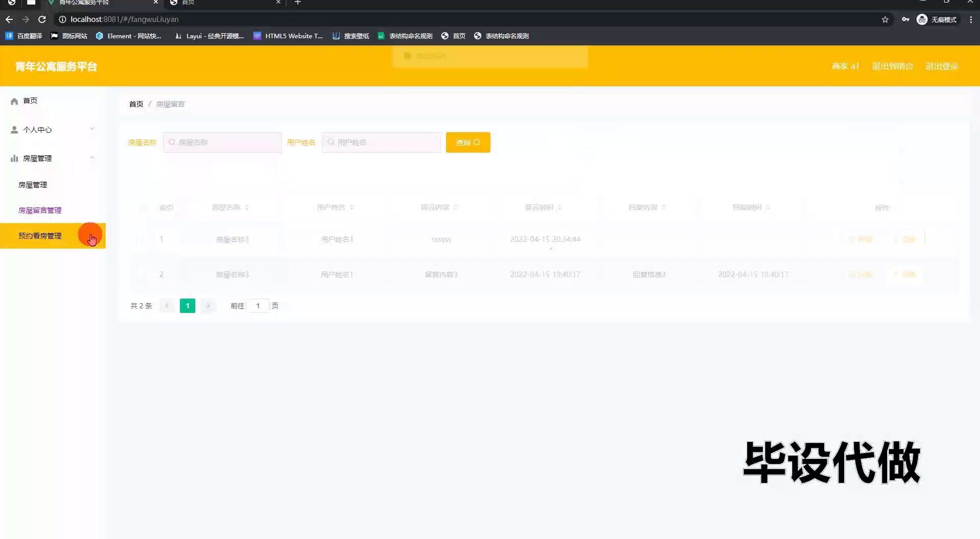Viewport: 980px width, 539px height.
Task: Click the home icon beside 首页
Action: tap(14, 101)
